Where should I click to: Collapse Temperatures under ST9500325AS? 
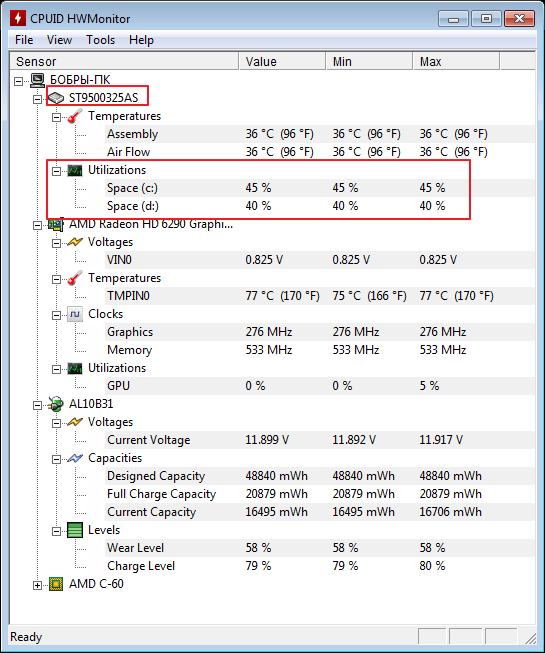click(x=56, y=117)
